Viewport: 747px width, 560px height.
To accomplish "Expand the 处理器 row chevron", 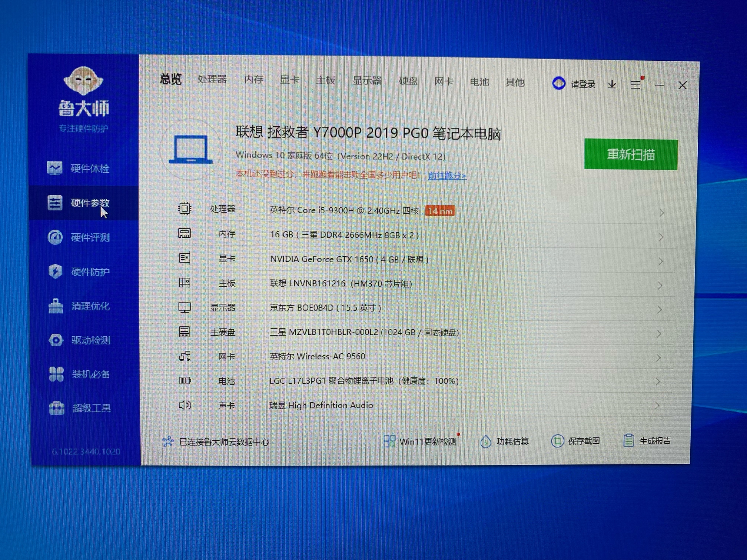I will pyautogui.click(x=661, y=213).
